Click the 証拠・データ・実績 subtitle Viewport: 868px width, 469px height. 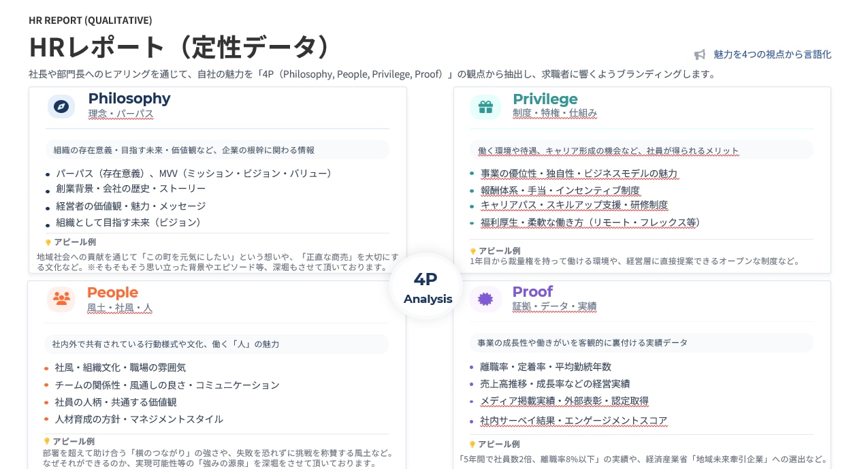[x=554, y=306]
